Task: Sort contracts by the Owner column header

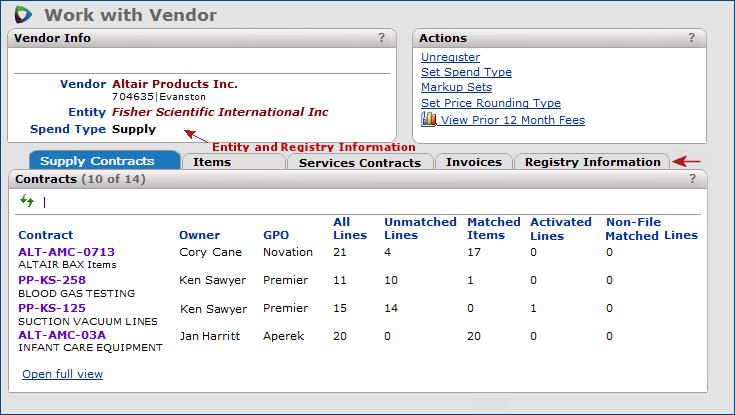Action: tap(199, 235)
